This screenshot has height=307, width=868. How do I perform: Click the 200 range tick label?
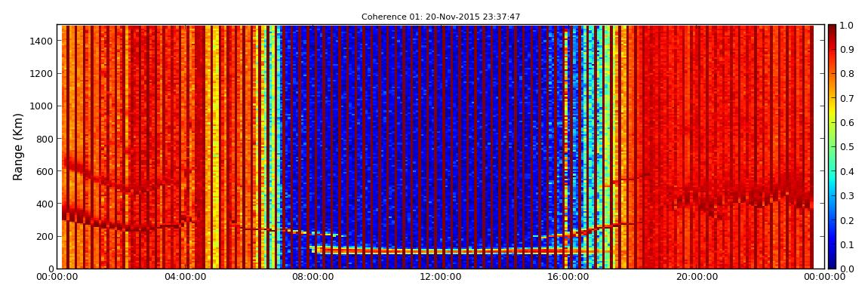coord(45,236)
